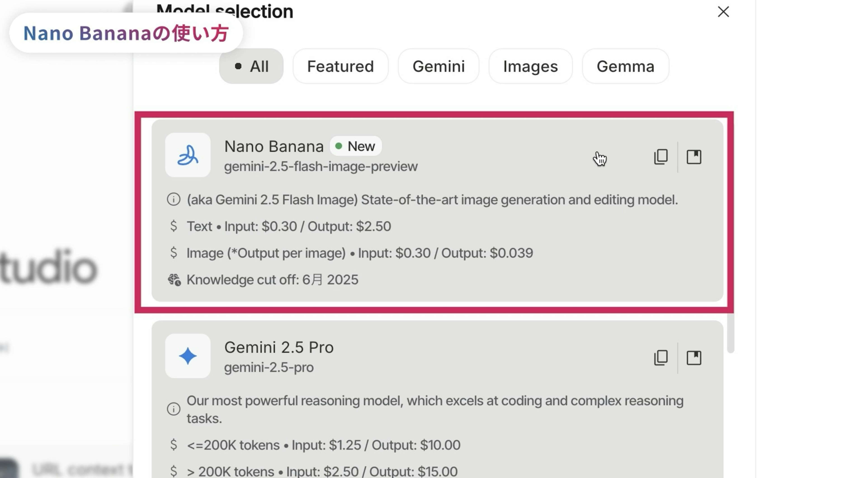868x478 pixels.
Task: Filter models by Gemma
Action: point(625,66)
